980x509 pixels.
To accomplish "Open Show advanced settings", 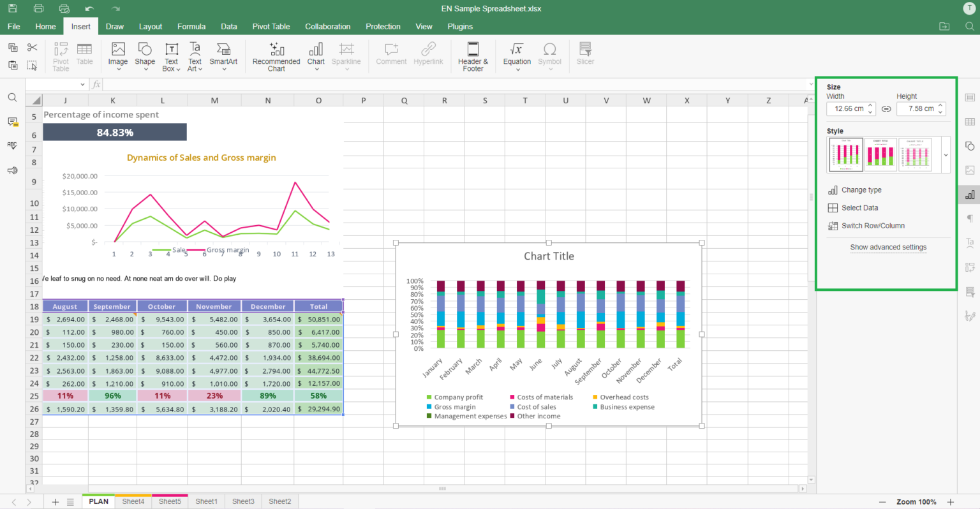I will click(888, 247).
